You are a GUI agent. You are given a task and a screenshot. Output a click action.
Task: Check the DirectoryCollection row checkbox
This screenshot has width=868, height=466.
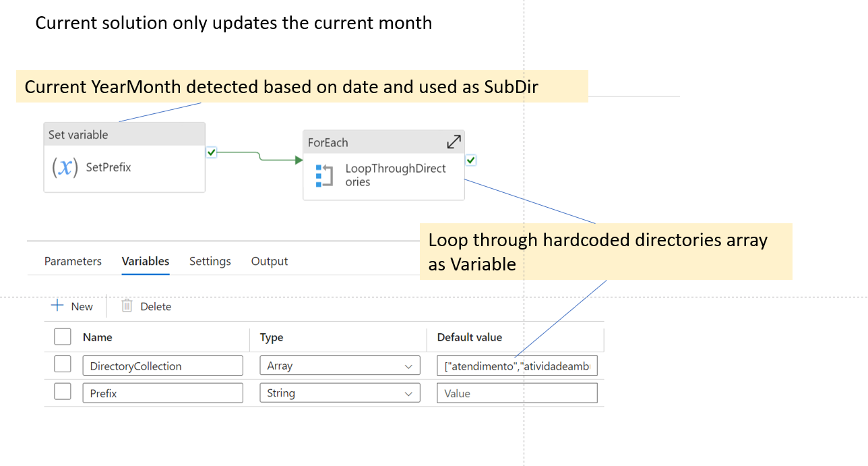[62, 363]
